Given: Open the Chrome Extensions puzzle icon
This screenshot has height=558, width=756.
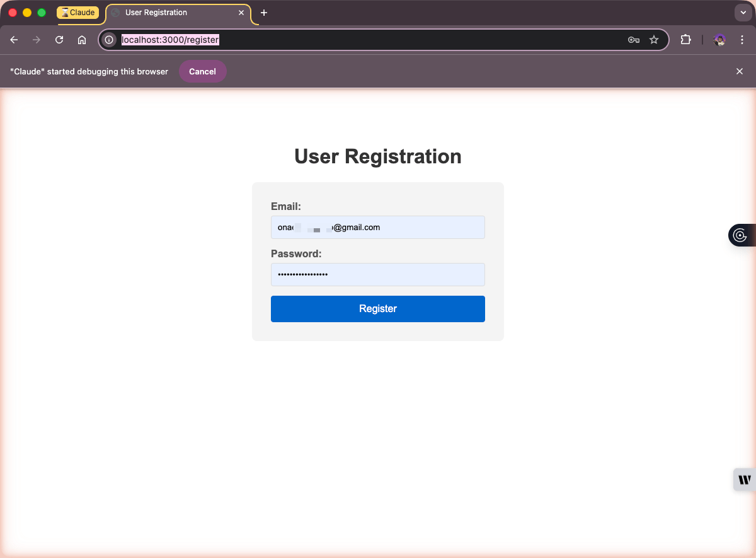Looking at the screenshot, I should click(685, 39).
